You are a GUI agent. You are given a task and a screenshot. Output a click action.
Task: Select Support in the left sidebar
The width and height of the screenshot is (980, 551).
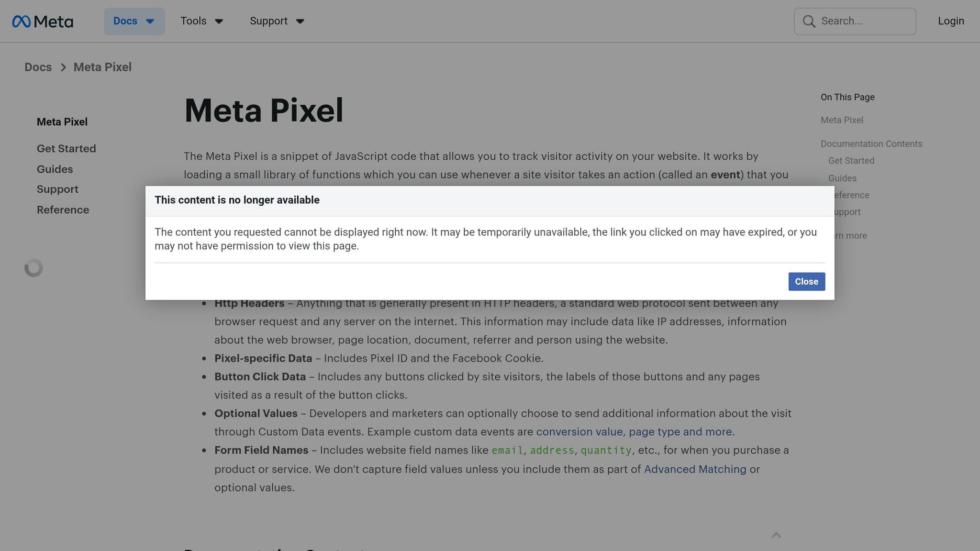pos(57,189)
